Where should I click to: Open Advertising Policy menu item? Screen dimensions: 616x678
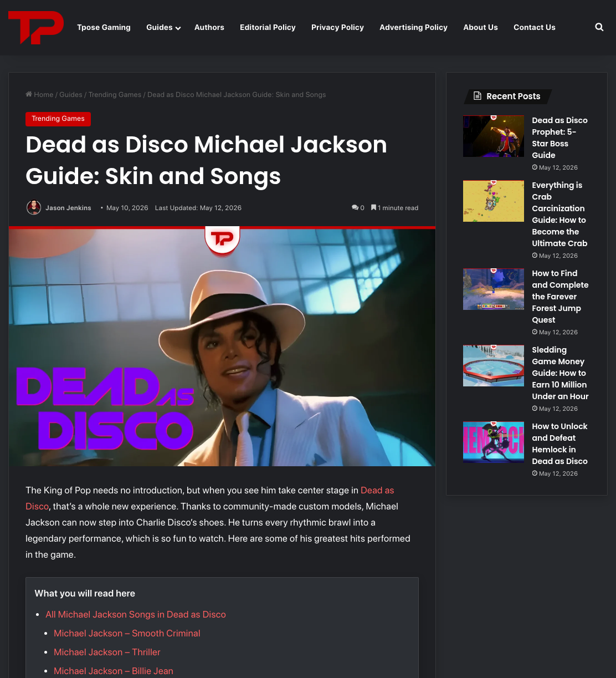point(413,27)
